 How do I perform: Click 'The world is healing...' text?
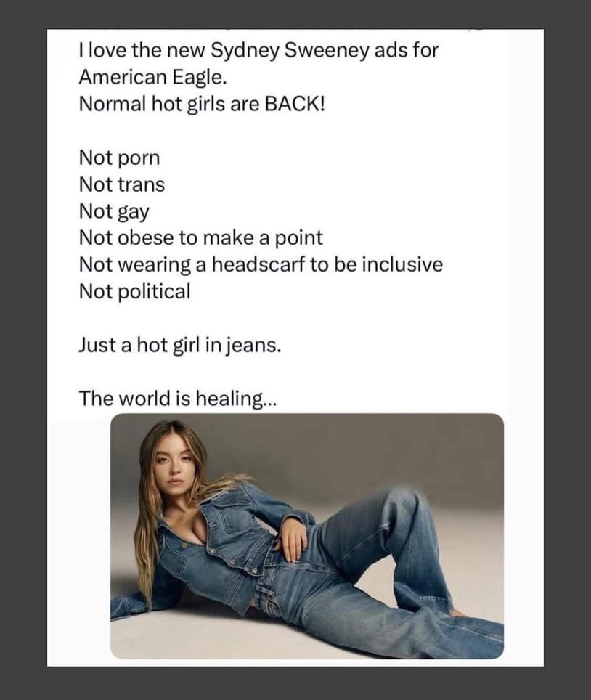[x=178, y=398]
